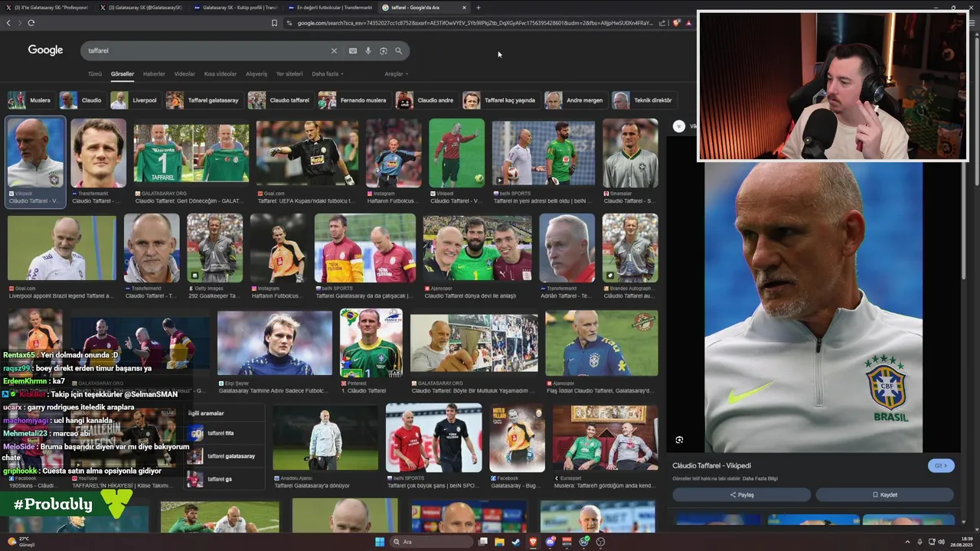Screen dimensions: 980x551
Task: Open the volume control in system tray
Action: click(x=941, y=542)
